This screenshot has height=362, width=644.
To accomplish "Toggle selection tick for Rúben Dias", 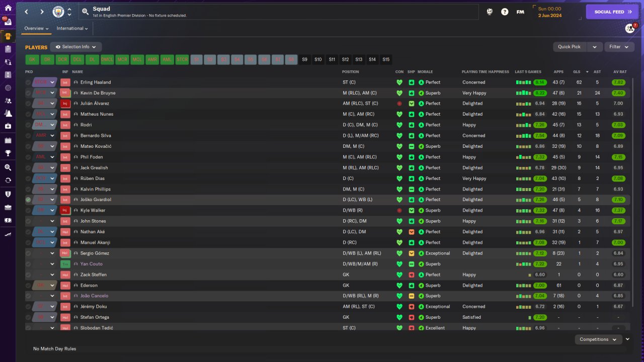I will (28, 178).
